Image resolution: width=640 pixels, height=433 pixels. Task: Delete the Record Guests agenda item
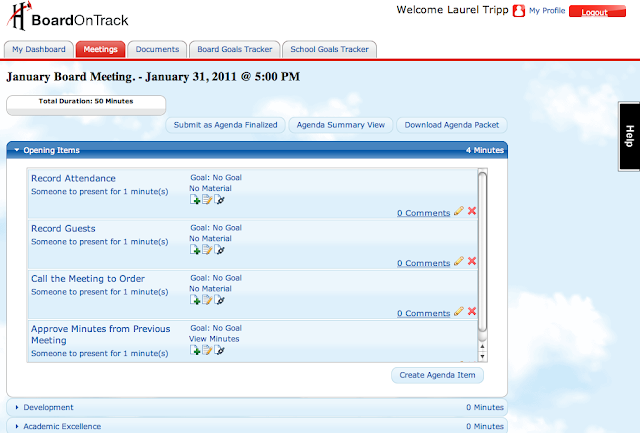pyautogui.click(x=472, y=261)
